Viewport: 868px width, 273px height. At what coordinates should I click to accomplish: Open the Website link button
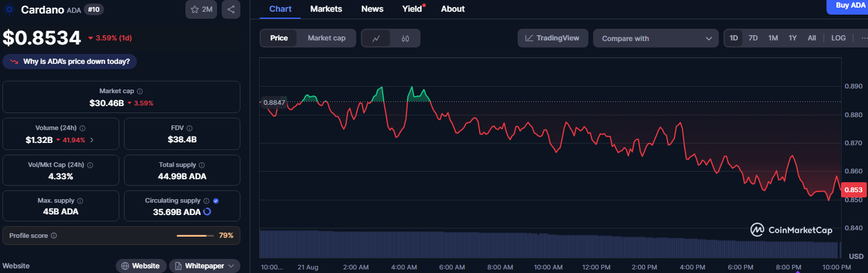[x=140, y=266]
